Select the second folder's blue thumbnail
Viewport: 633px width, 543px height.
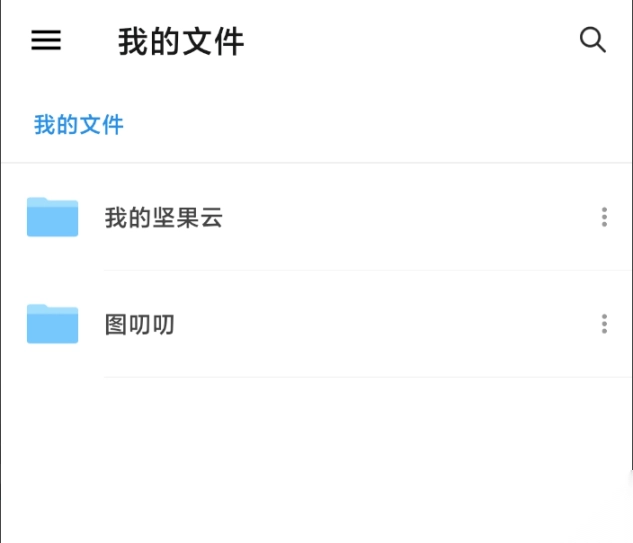(52, 324)
